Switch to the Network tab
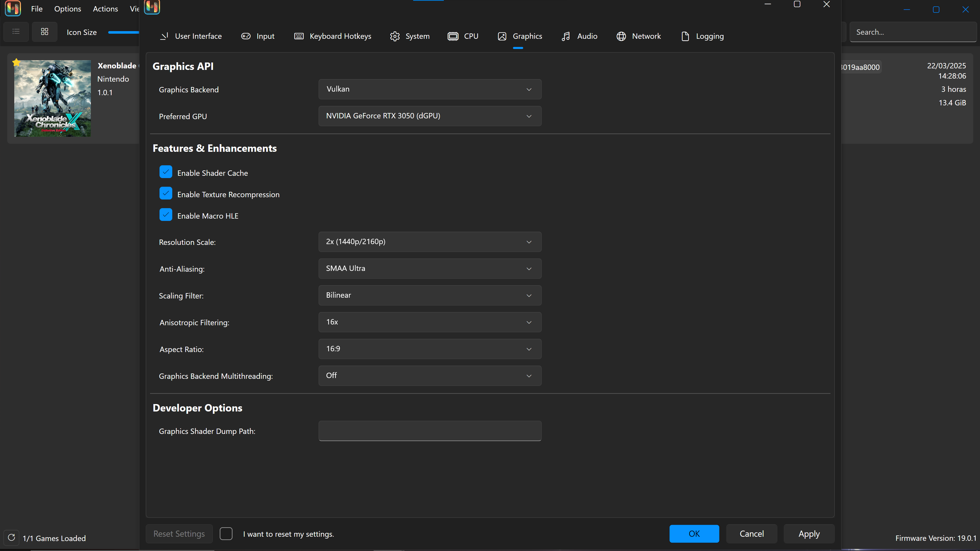Screen dimensions: 980x551 coord(639,36)
